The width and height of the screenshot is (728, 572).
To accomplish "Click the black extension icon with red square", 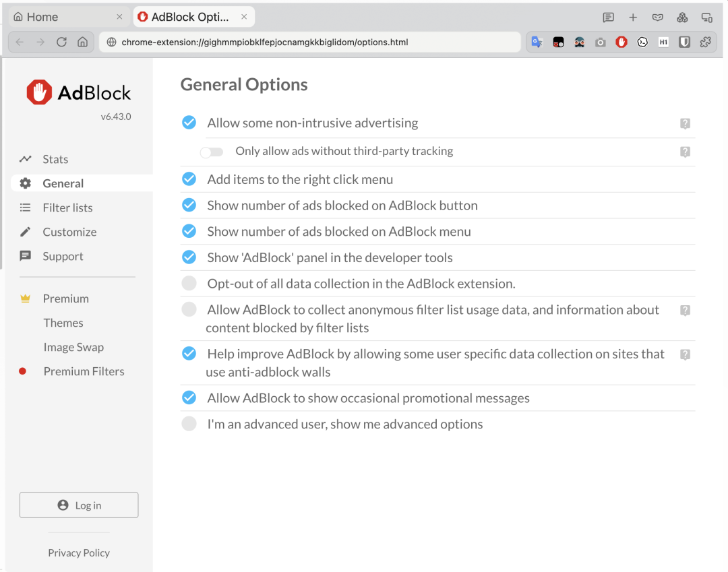I will click(558, 42).
